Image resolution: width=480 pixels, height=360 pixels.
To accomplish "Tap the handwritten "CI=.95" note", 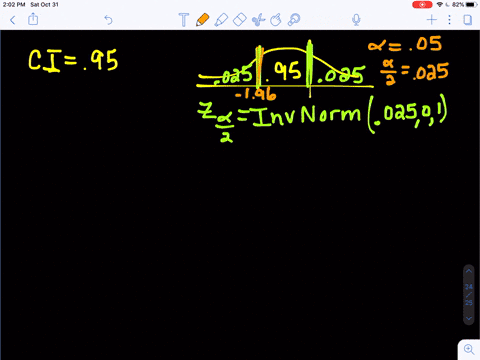I will point(73,61).
